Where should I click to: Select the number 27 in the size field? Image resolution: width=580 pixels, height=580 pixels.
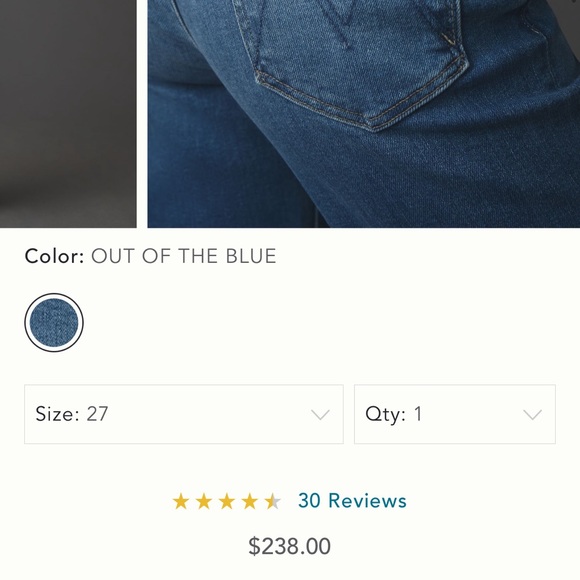[x=97, y=414]
